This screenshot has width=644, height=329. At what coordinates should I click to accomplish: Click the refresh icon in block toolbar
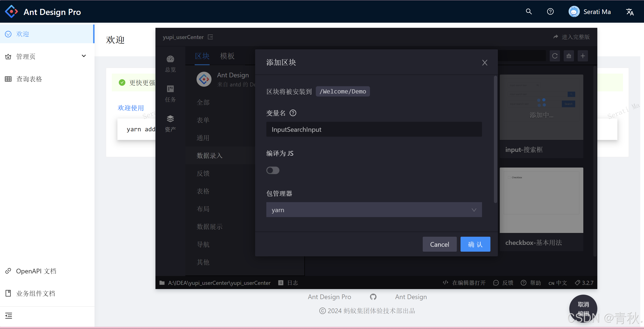tap(555, 56)
